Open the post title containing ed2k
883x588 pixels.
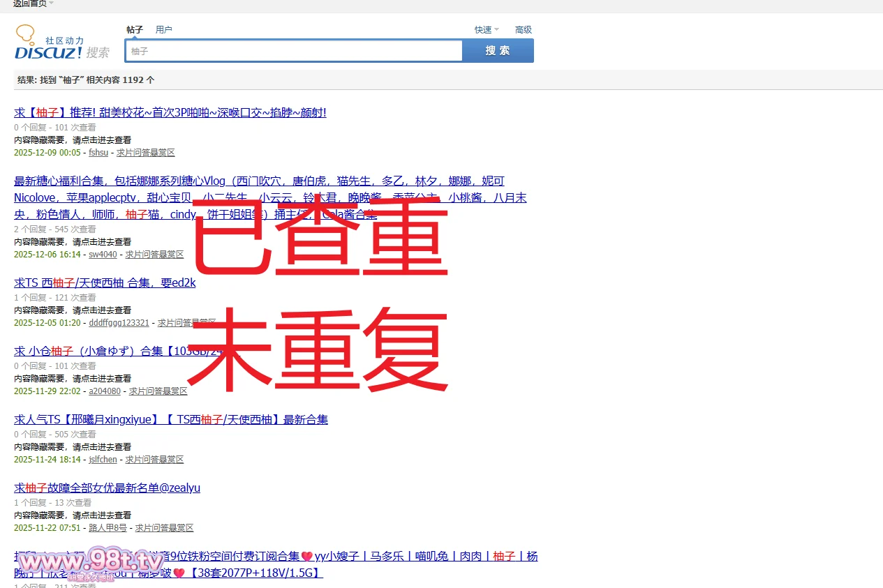point(105,282)
